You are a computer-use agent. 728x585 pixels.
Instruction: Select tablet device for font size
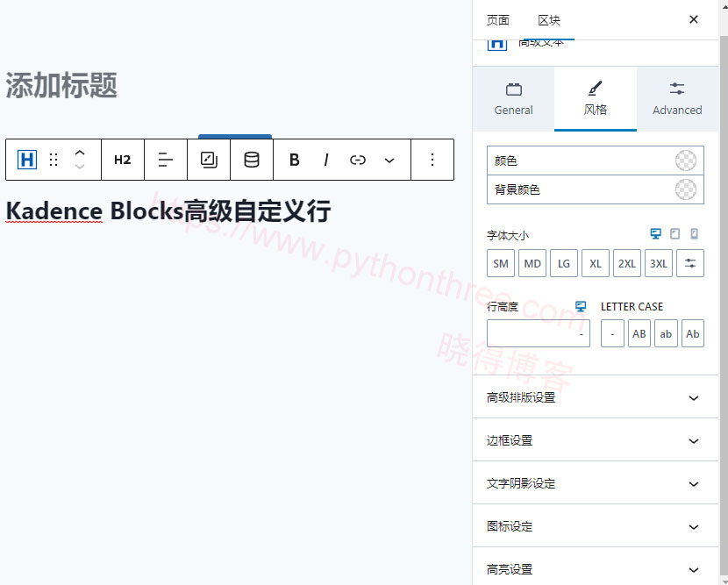674,234
